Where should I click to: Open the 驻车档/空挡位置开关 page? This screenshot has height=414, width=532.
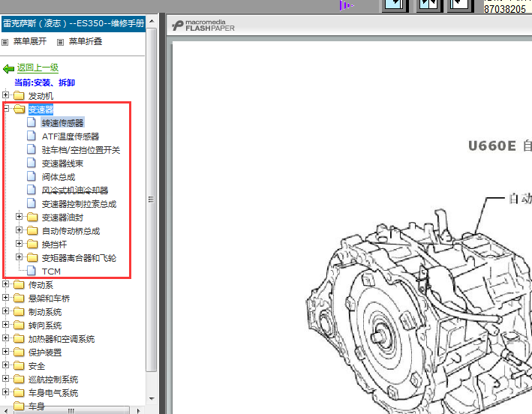click(x=81, y=150)
